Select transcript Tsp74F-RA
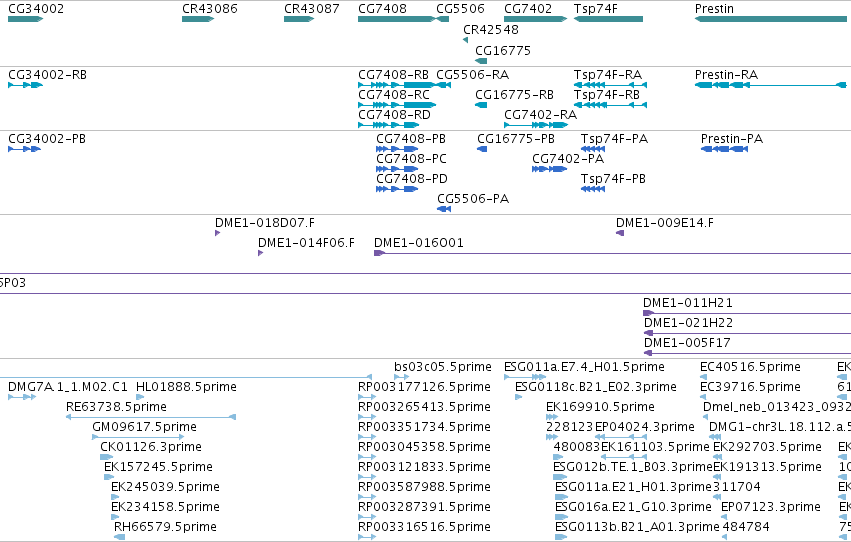851x542 pixels. [x=610, y=85]
